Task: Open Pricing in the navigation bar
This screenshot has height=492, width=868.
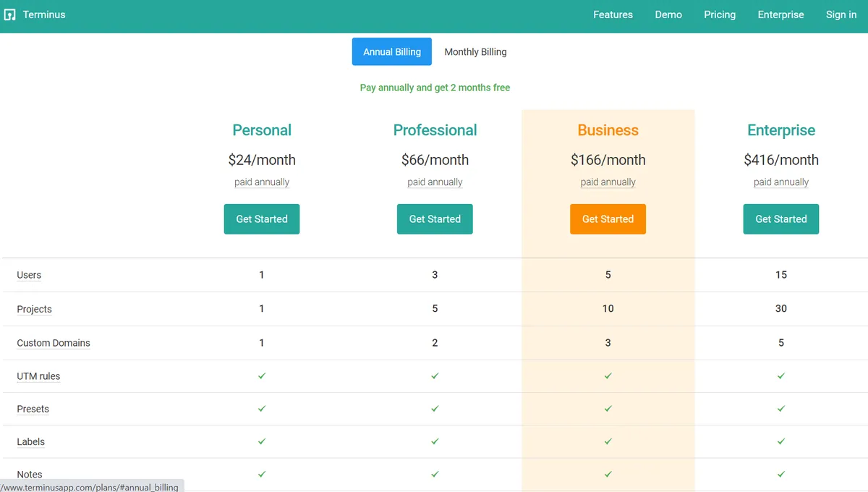Action: click(719, 14)
